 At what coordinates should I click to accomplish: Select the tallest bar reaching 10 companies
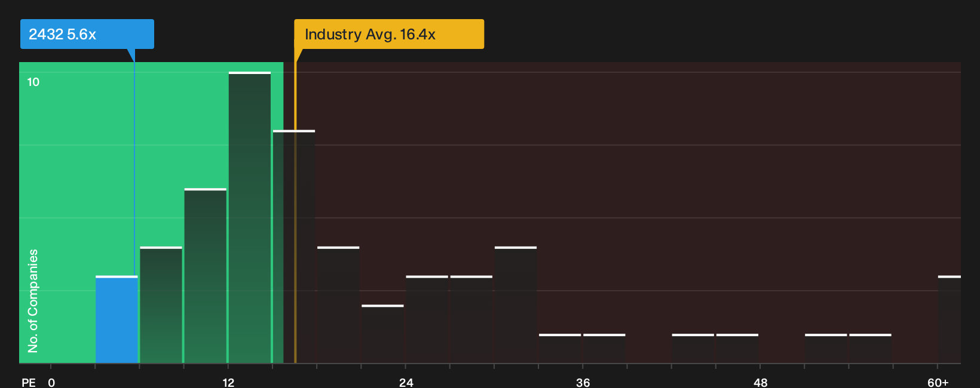(x=250, y=217)
